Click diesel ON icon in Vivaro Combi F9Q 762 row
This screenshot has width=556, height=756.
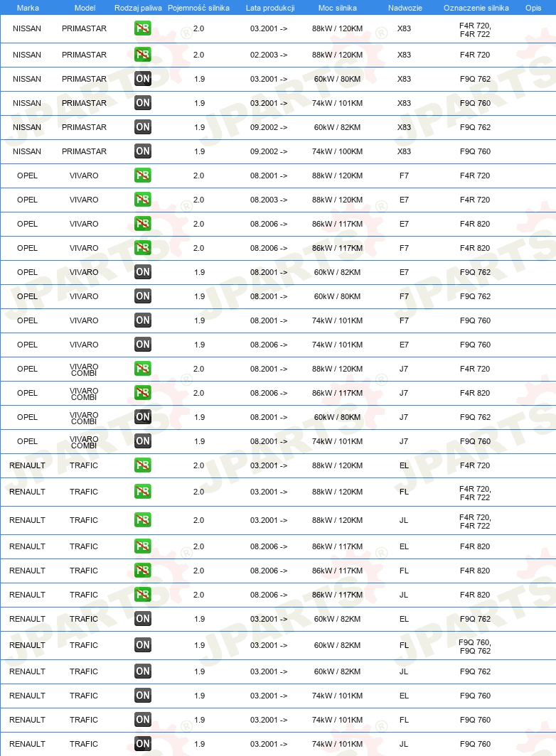point(142,416)
